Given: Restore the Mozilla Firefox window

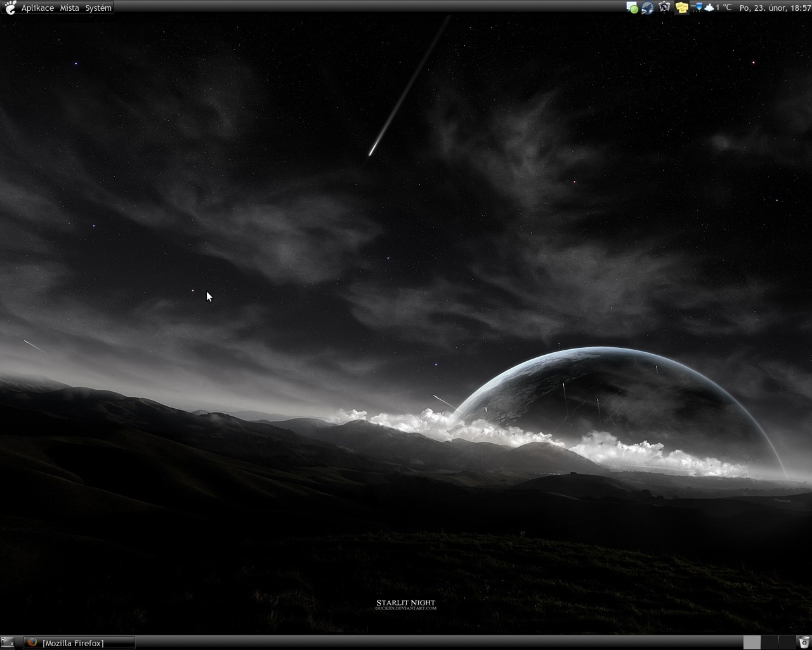Looking at the screenshot, I should point(80,642).
